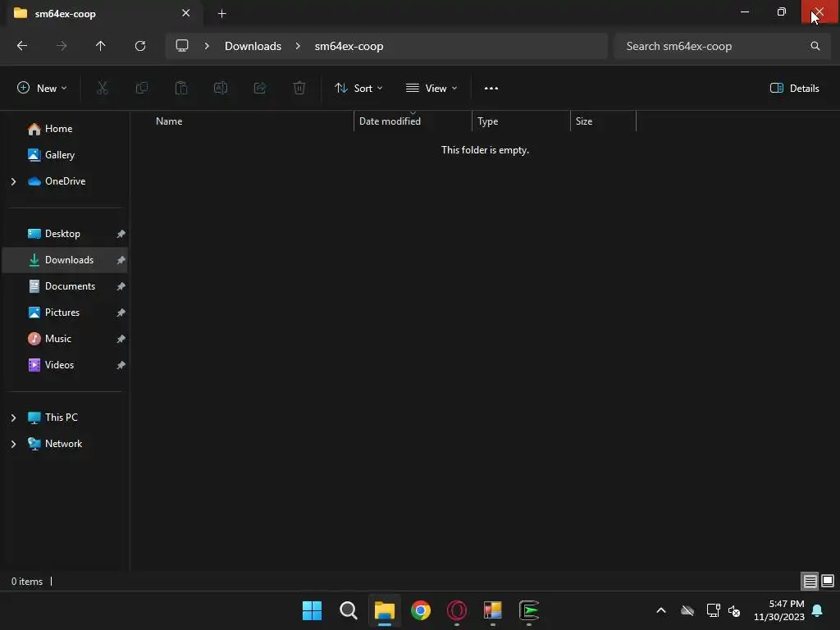Open the View dropdown
Viewport: 840px width, 630px height.
click(x=431, y=89)
